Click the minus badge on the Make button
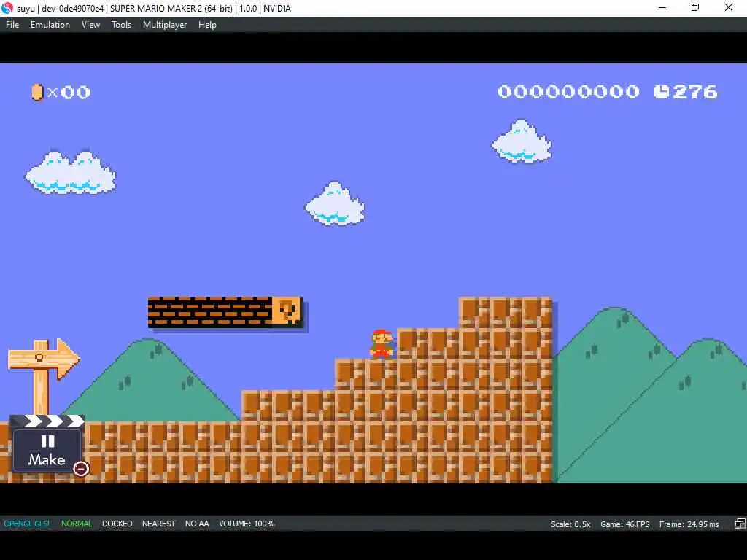The width and height of the screenshot is (747, 560). 81,469
